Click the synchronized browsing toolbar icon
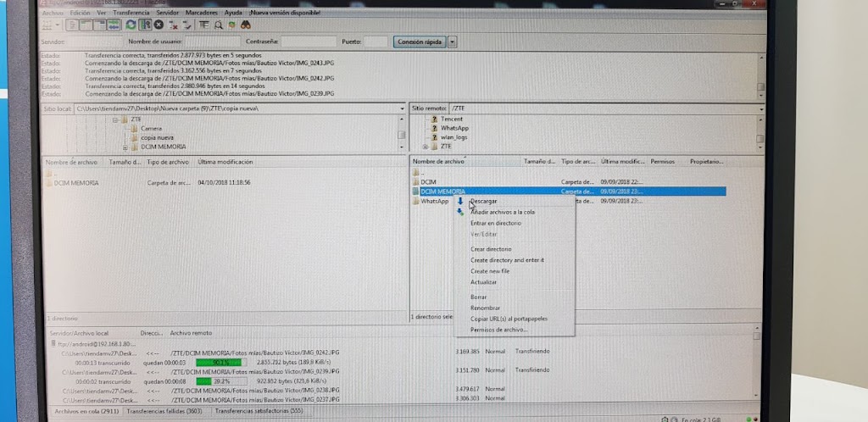The height and width of the screenshot is (422, 868). [231, 25]
